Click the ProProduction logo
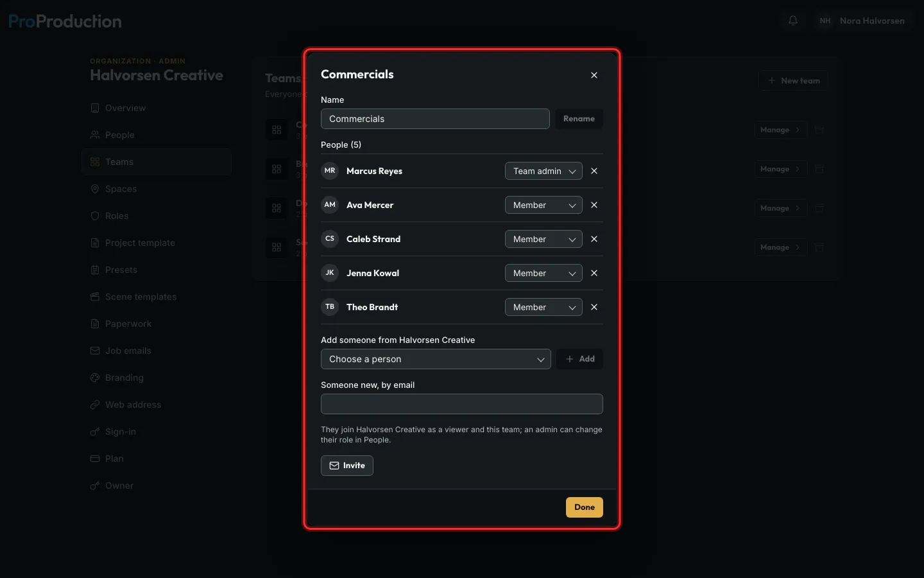 click(x=65, y=21)
